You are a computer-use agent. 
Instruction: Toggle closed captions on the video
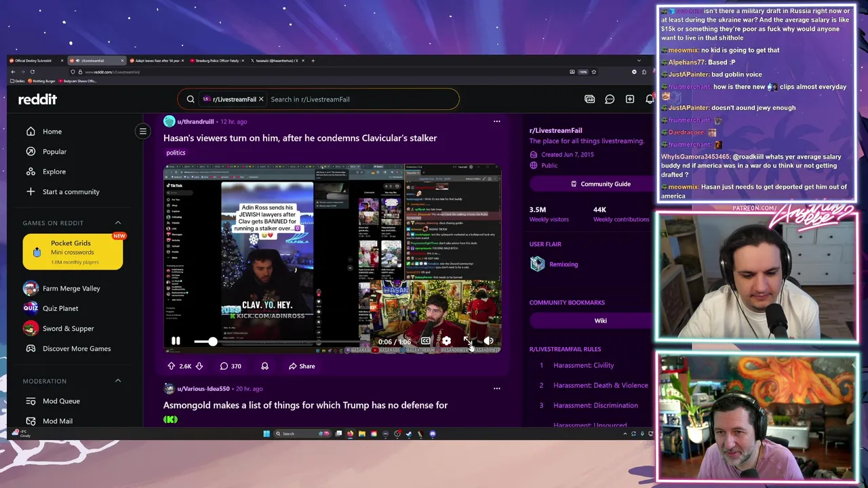pos(425,342)
